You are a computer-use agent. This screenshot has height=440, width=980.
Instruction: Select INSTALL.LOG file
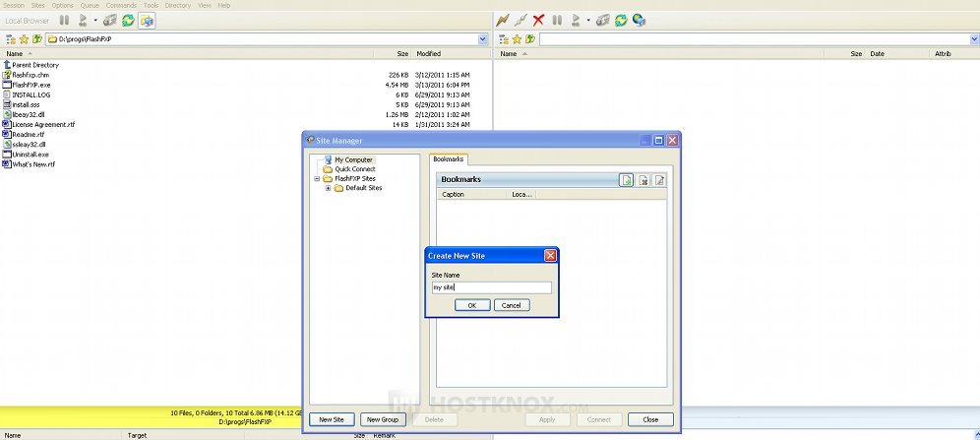click(x=31, y=95)
